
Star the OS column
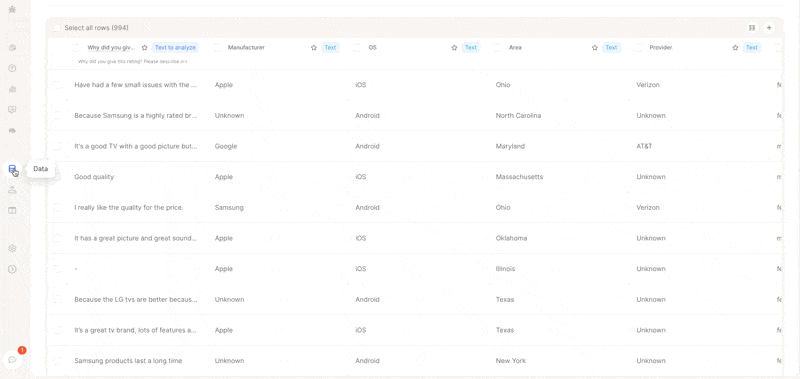click(454, 47)
